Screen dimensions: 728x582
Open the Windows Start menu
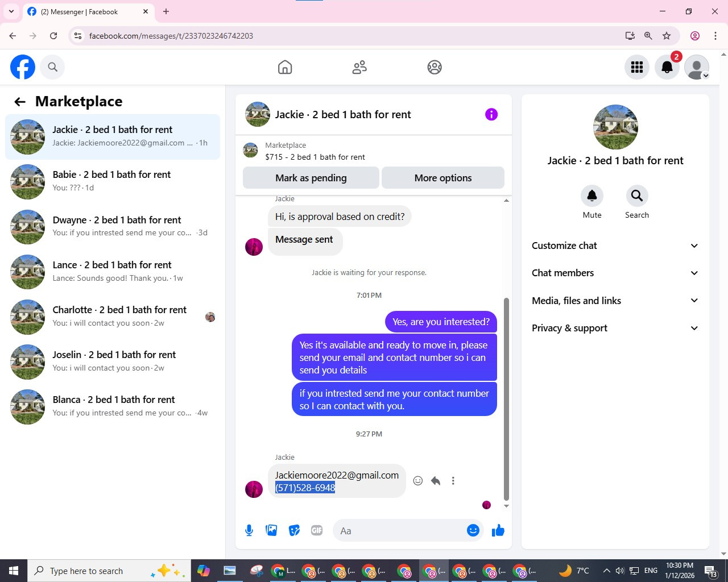(14, 571)
